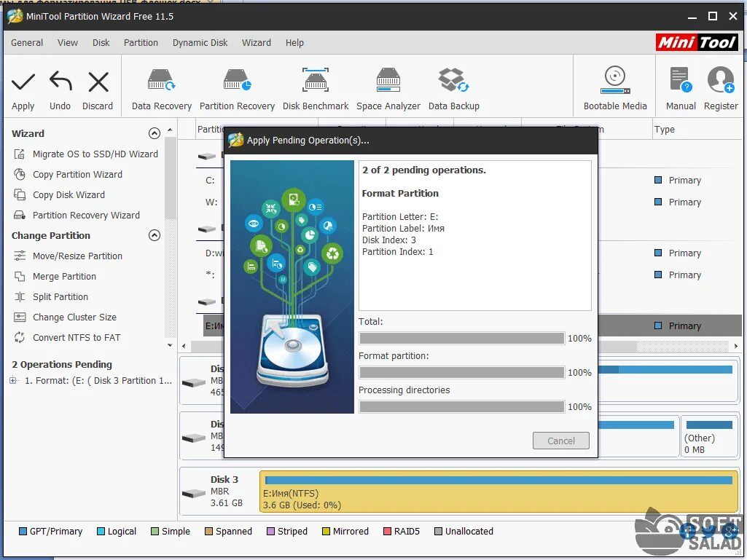Start Migrate OS to SSD/HD Wizard
This screenshot has height=560, width=747.
[x=86, y=154]
